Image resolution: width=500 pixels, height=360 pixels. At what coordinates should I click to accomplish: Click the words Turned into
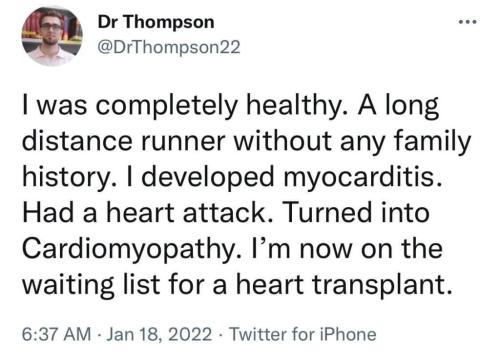(357, 213)
